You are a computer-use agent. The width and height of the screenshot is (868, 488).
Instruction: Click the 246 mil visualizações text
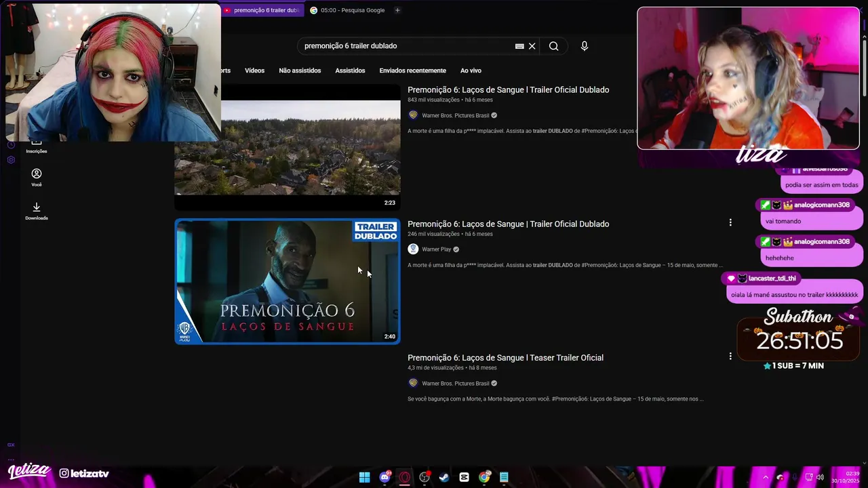(x=433, y=234)
